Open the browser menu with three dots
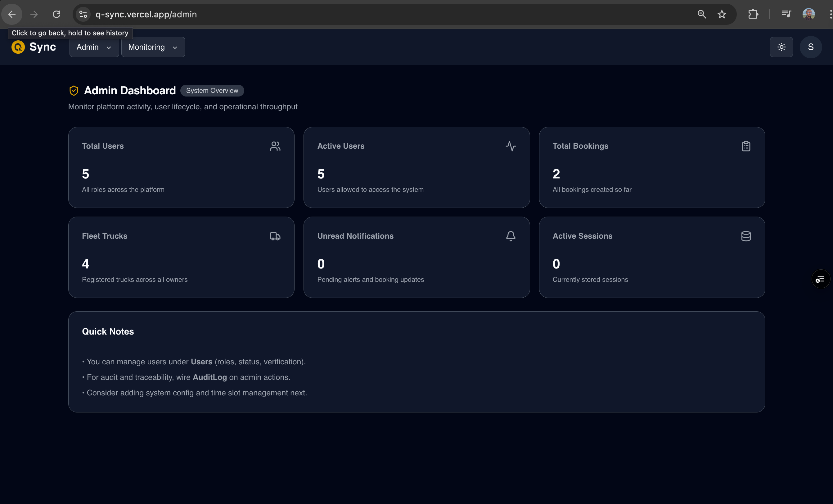Viewport: 833px width, 504px height. click(x=830, y=14)
